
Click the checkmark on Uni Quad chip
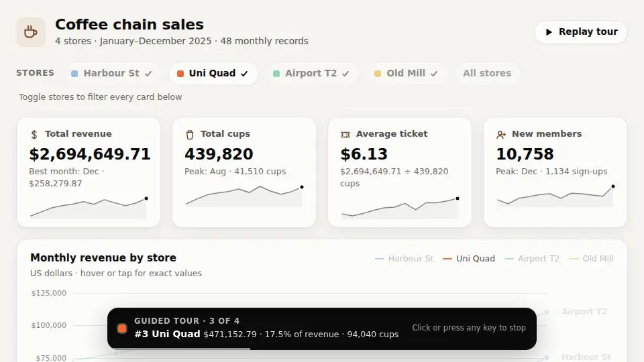244,74
